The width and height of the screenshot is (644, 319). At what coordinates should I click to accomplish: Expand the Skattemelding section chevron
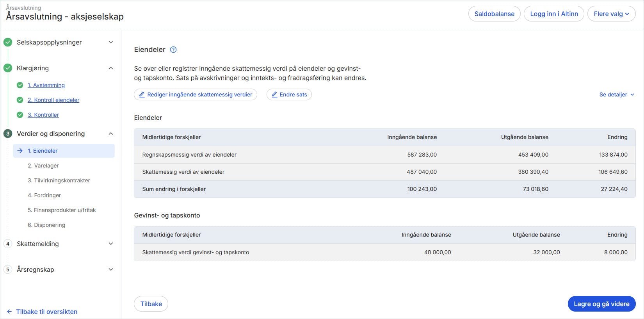[x=111, y=244]
